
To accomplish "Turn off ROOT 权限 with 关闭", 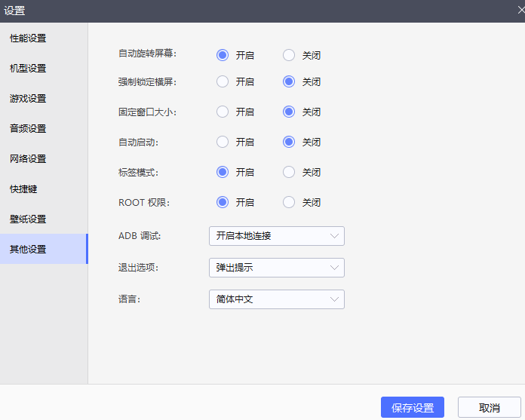I will tap(289, 202).
